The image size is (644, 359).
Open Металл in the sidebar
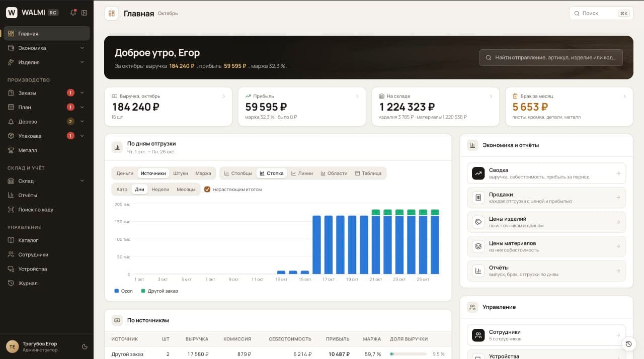[47, 150]
